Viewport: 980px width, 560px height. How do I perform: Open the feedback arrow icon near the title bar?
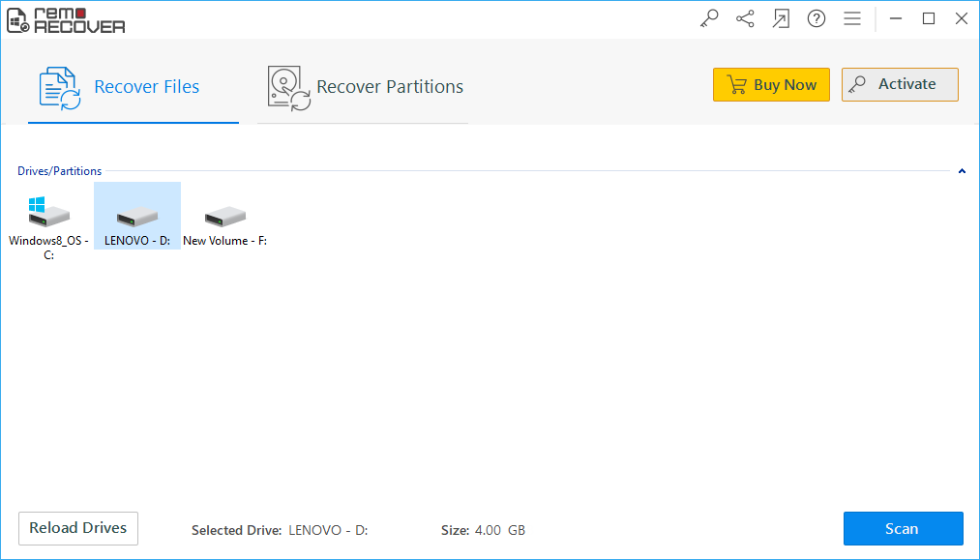pos(781,18)
